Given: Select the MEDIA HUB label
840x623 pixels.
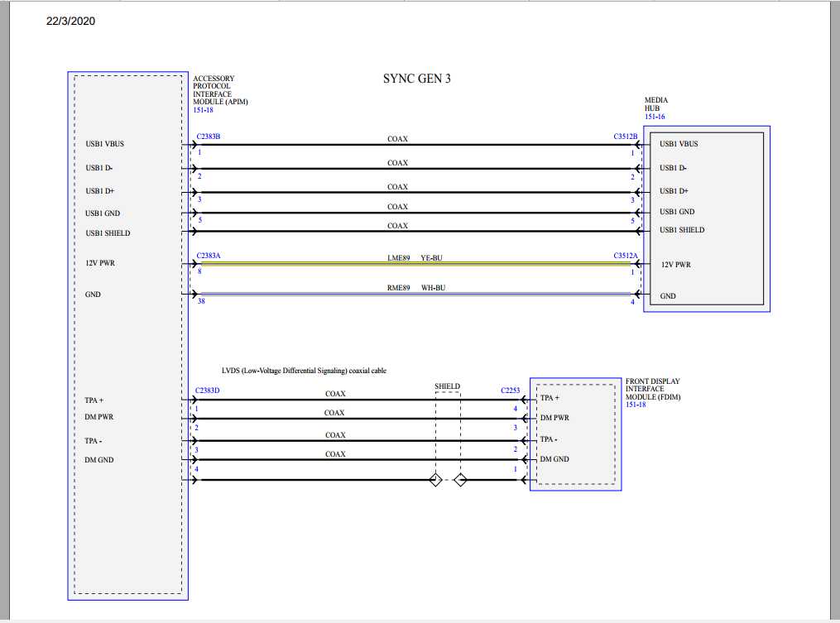Looking at the screenshot, I should [x=656, y=104].
